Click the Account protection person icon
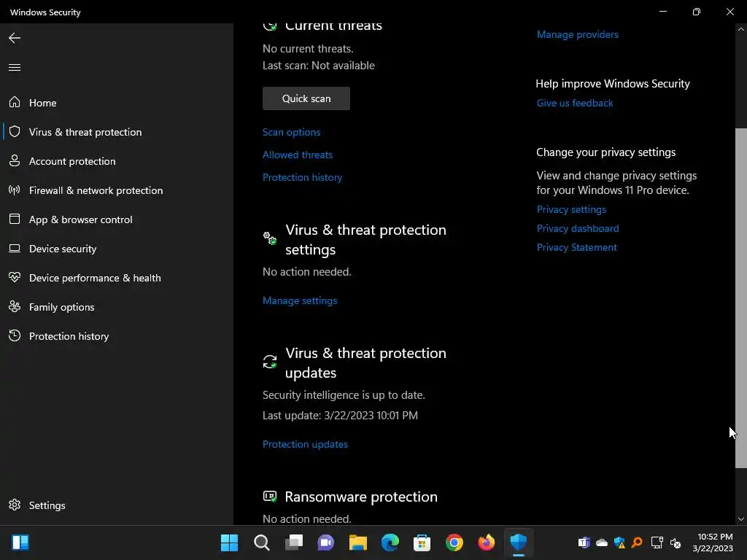This screenshot has height=560, width=747. 15,160
